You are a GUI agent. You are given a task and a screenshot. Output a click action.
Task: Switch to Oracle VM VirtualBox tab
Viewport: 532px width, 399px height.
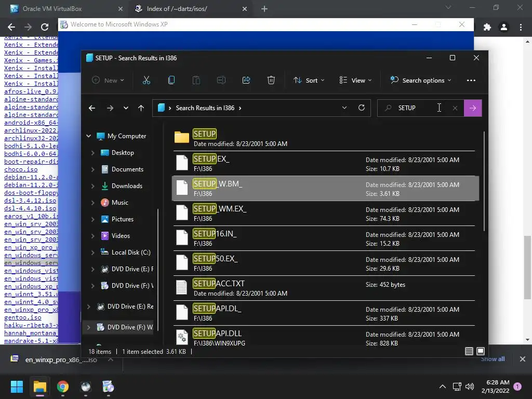[52, 9]
